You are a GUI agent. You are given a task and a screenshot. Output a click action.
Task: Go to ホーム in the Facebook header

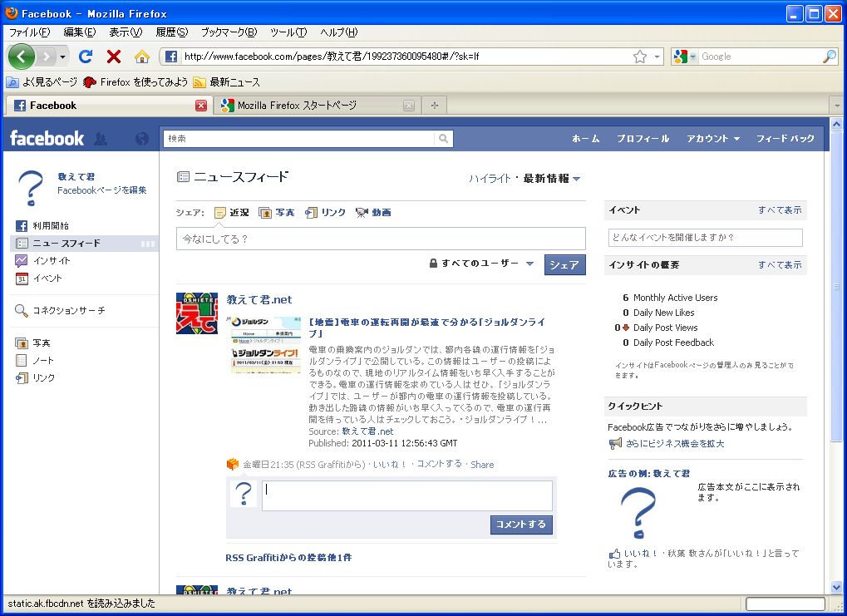point(586,138)
